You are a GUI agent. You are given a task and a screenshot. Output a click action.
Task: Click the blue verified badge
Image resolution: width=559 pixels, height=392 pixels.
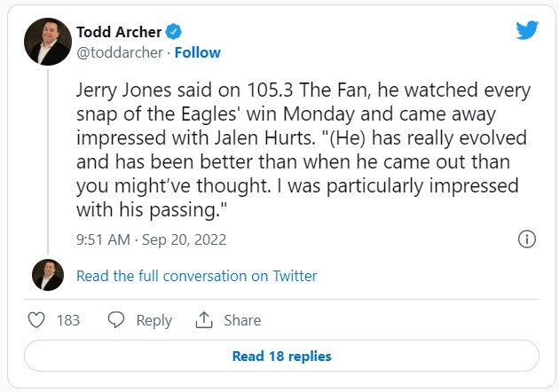coord(175,33)
